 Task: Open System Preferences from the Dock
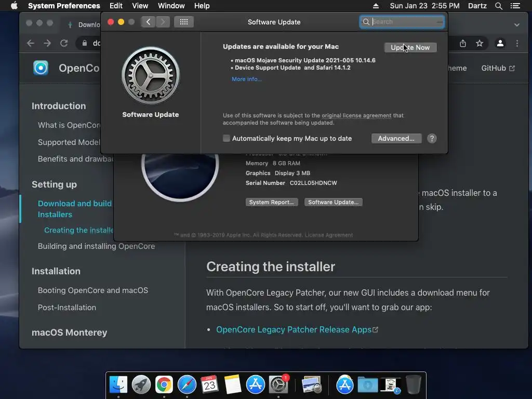coord(278,385)
